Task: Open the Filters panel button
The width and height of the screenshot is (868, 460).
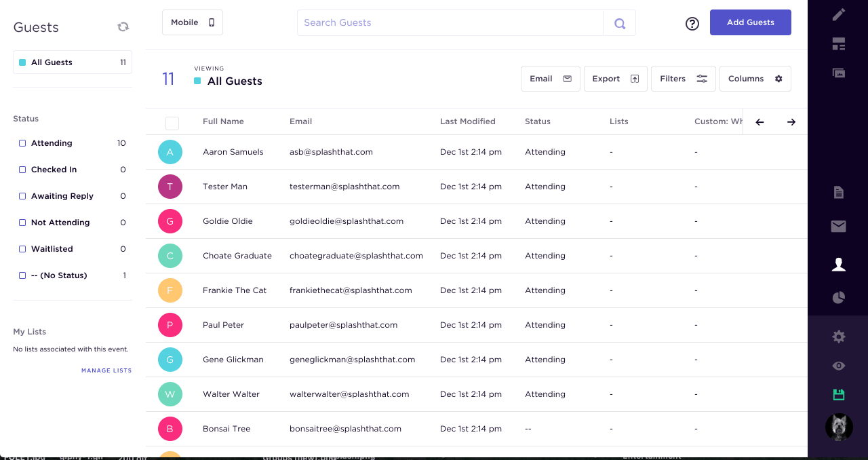Action: (x=684, y=79)
